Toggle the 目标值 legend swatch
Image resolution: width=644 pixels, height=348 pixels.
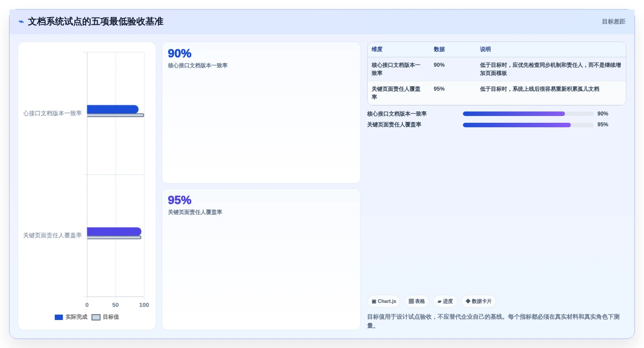(96, 317)
